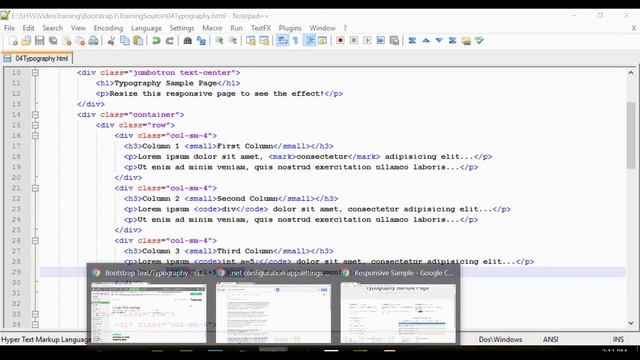This screenshot has width=640, height=360.
Task: Toggle the highlighted button right of Indent Guide
Action: point(322,41)
